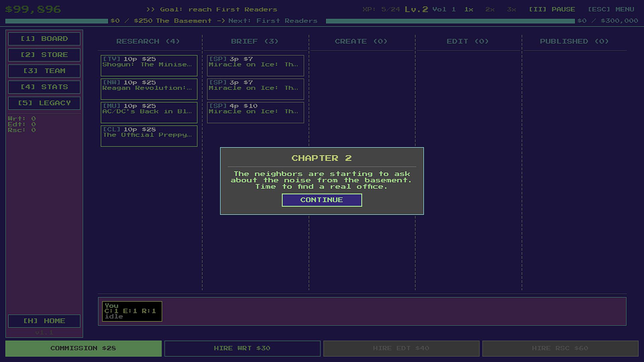Select the 4p $10 Miracle on Ice brief
Screen dimensions: 644x362
coord(255,113)
